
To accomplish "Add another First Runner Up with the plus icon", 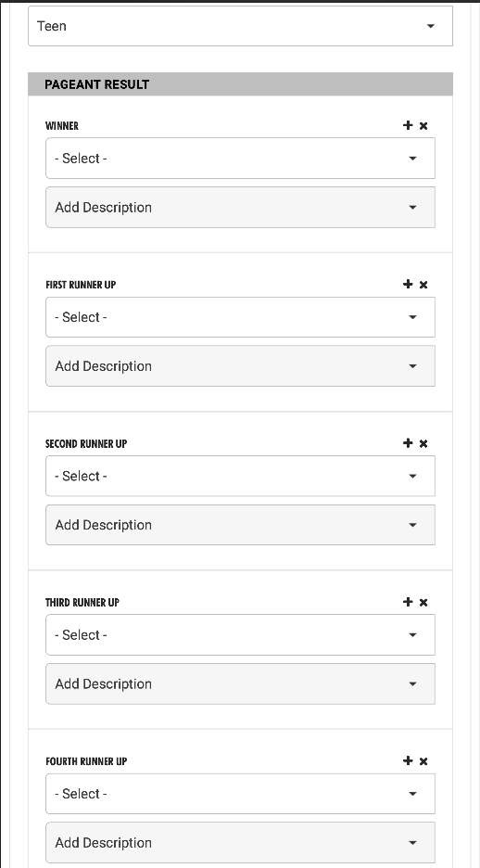I will 408,284.
